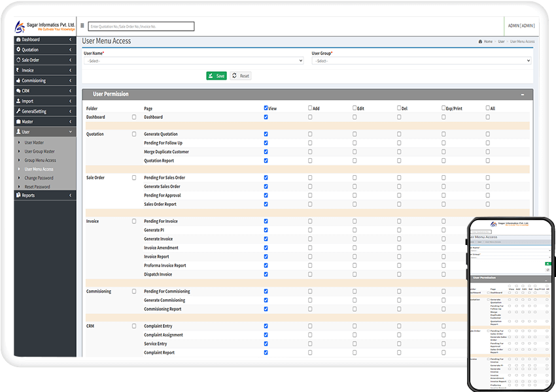Check Add for Pending For Follow Up
The height and width of the screenshot is (392, 556).
[310, 142]
